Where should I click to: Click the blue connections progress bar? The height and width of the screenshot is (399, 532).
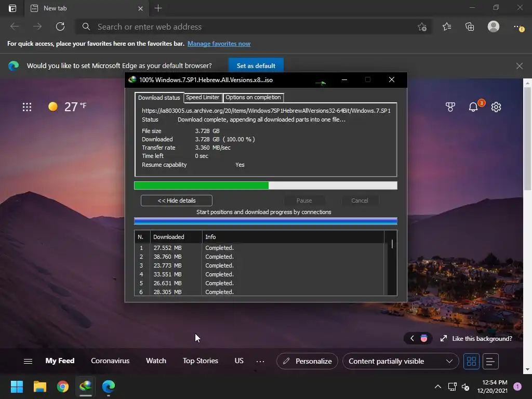pos(265,221)
